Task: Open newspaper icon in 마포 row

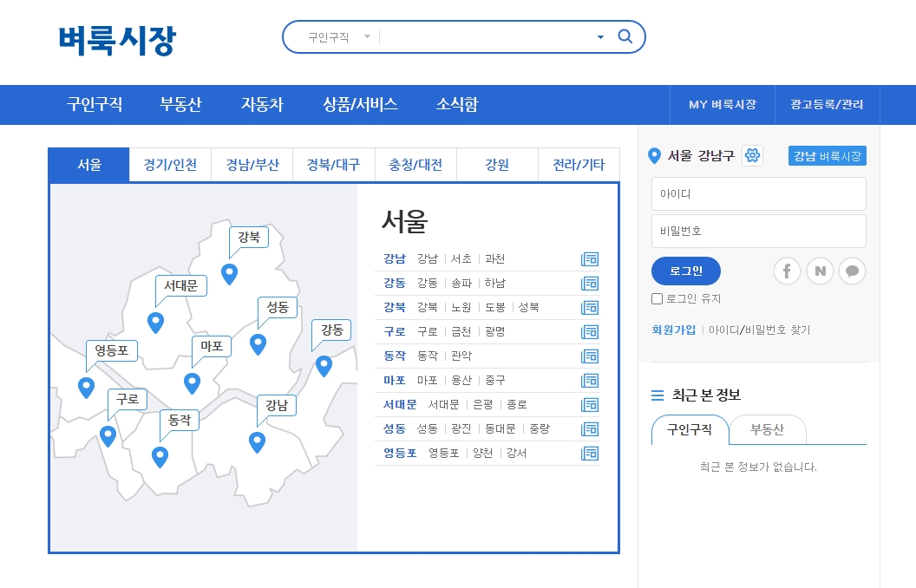Action: point(590,381)
